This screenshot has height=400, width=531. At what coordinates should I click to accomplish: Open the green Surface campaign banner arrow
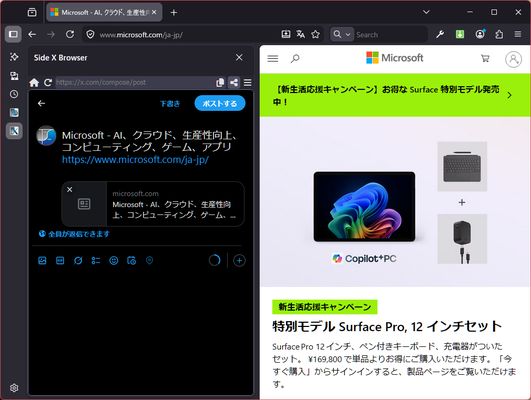point(509,96)
